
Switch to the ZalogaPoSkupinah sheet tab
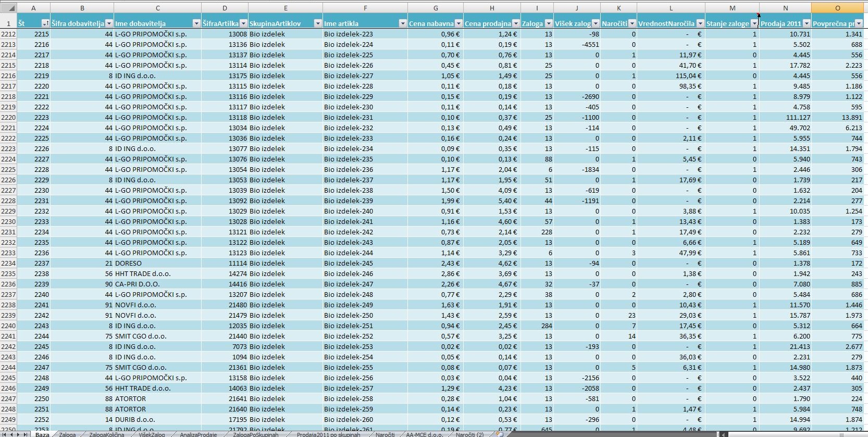pyautogui.click(x=256, y=434)
